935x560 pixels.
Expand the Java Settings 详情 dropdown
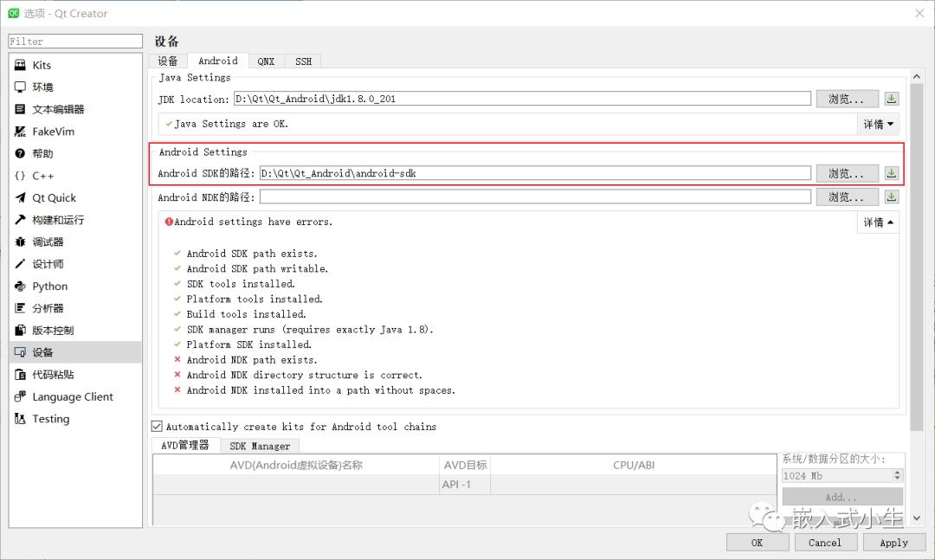[x=879, y=124]
